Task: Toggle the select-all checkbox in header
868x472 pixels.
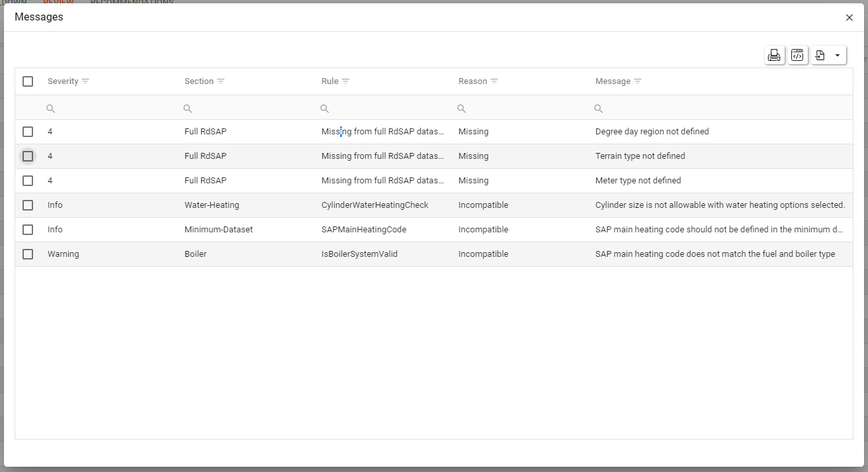Action: click(28, 81)
